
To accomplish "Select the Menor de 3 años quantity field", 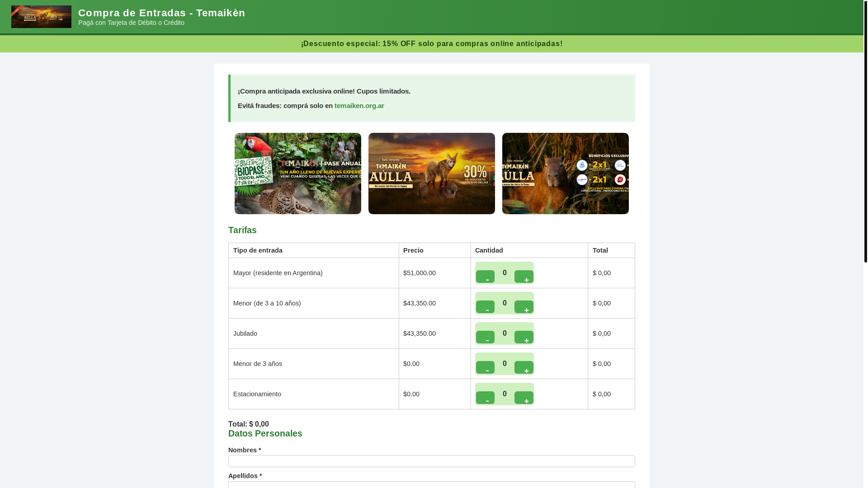I will click(505, 363).
